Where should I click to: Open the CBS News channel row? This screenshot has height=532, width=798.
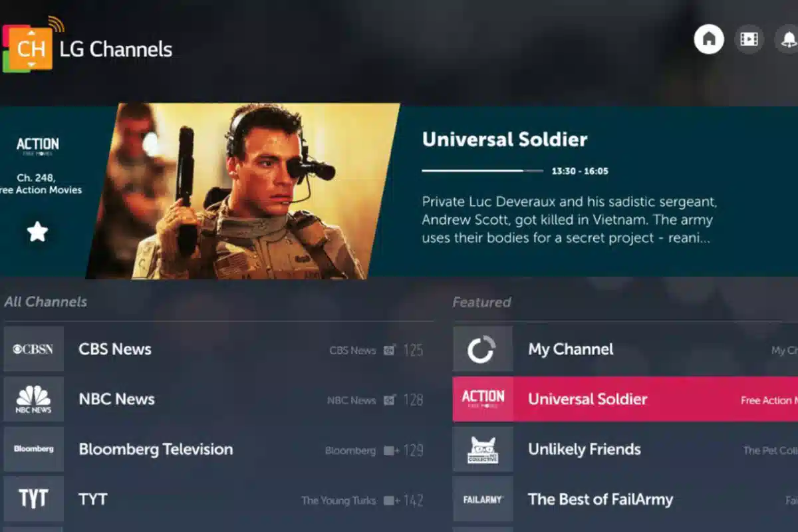click(219, 348)
